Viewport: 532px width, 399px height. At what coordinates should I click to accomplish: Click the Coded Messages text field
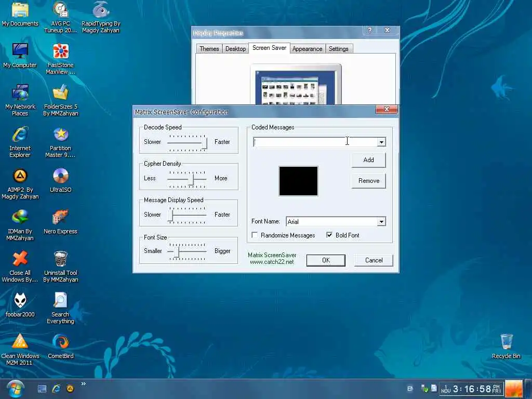point(315,142)
